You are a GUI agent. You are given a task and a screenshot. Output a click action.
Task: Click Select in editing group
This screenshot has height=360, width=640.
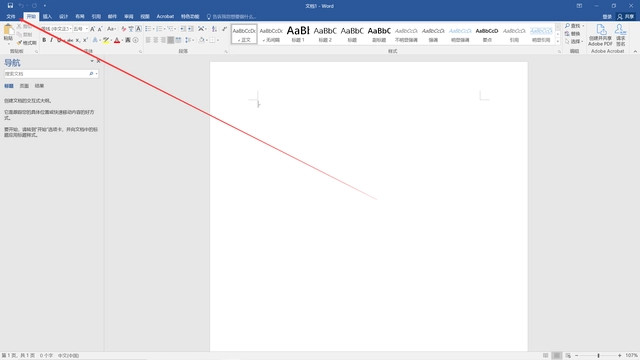[574, 42]
